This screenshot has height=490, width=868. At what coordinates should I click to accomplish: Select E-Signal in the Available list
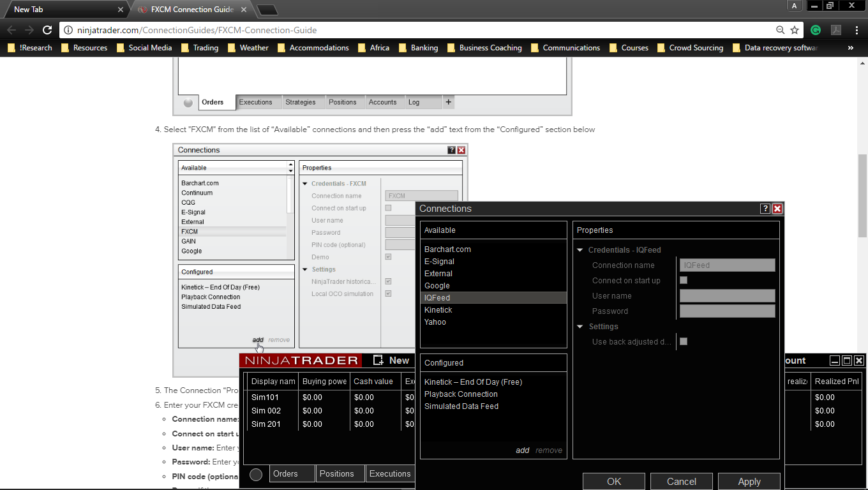(493, 262)
